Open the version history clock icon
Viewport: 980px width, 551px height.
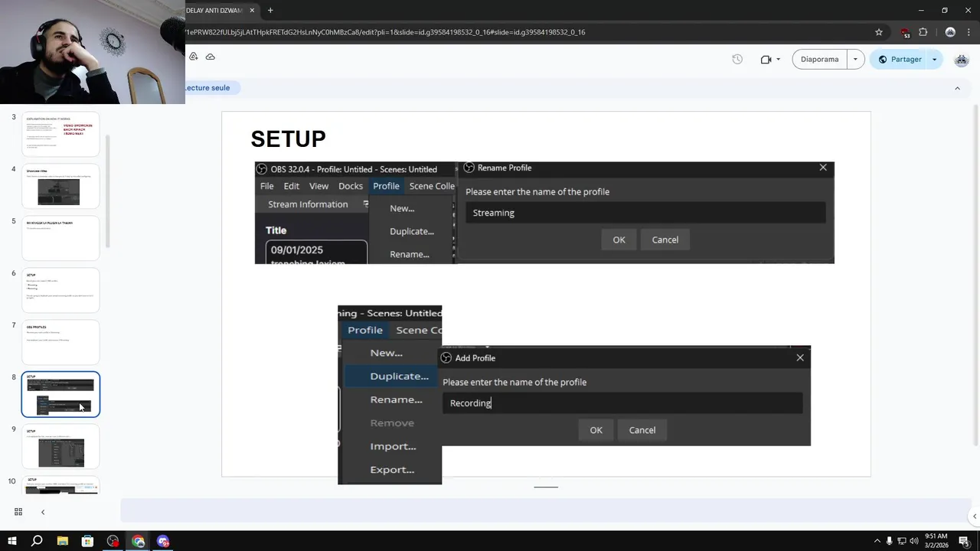point(737,59)
